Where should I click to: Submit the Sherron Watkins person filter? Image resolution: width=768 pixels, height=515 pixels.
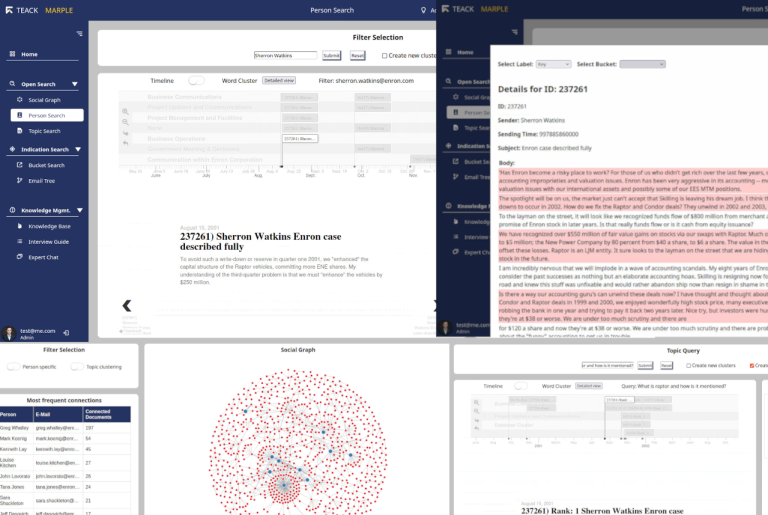pyautogui.click(x=332, y=56)
